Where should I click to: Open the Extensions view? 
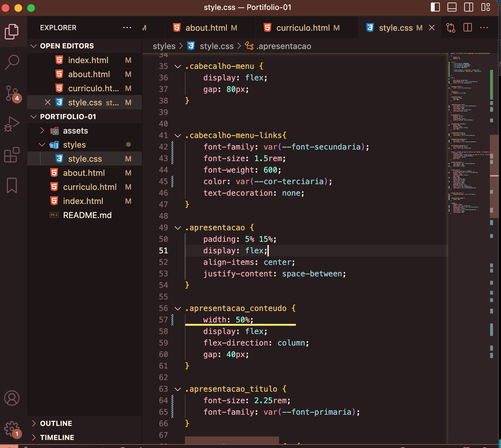coord(12,155)
